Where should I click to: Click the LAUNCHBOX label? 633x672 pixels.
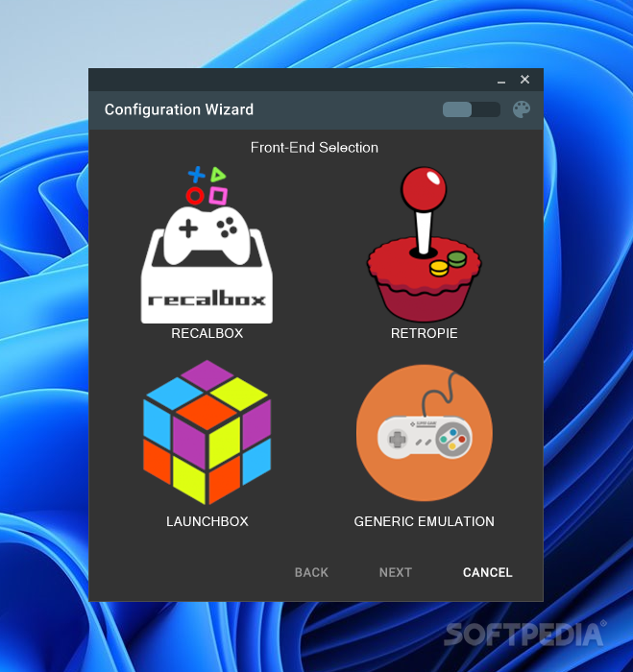pos(207,521)
